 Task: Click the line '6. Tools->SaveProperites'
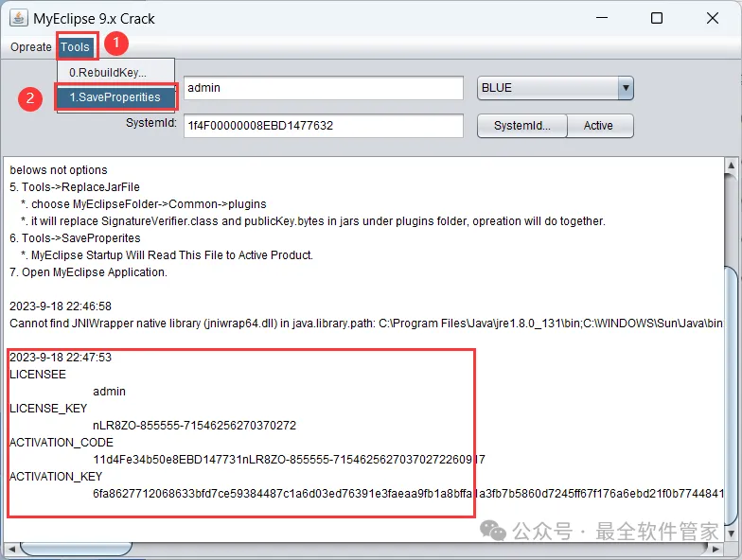pos(76,238)
